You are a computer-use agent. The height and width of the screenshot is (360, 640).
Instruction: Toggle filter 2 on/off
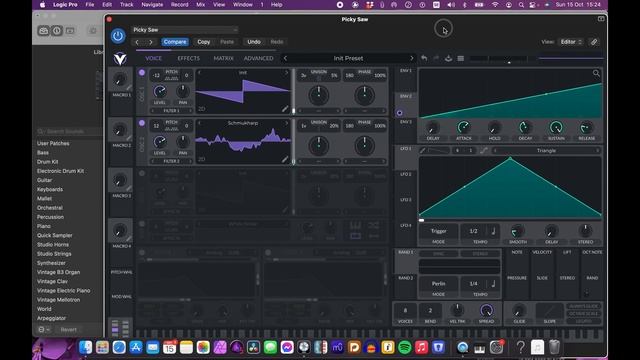[x=268, y=253]
